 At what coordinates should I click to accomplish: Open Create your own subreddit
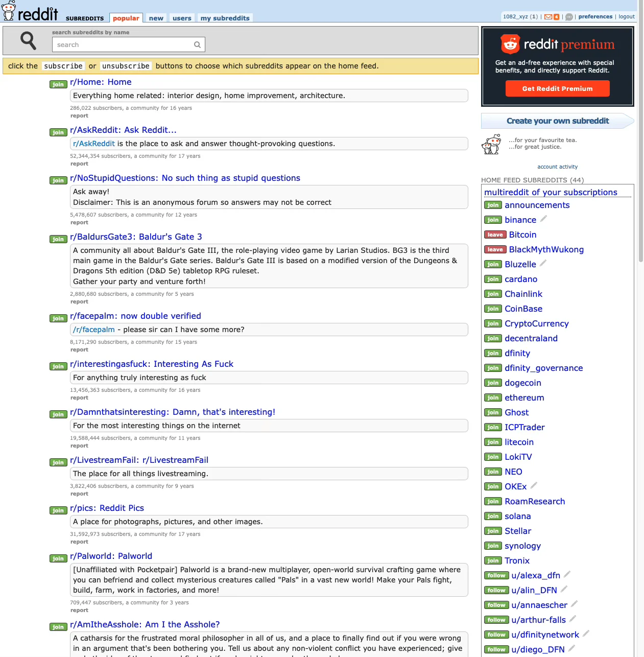pos(557,121)
